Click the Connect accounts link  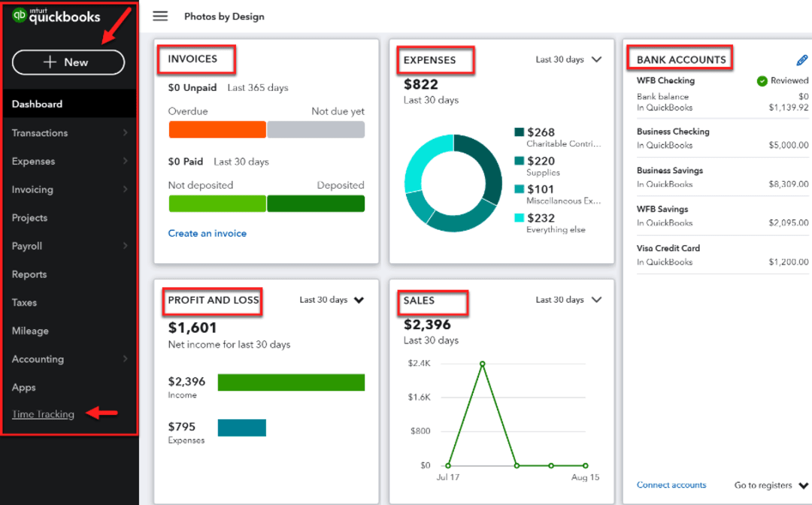pyautogui.click(x=671, y=485)
